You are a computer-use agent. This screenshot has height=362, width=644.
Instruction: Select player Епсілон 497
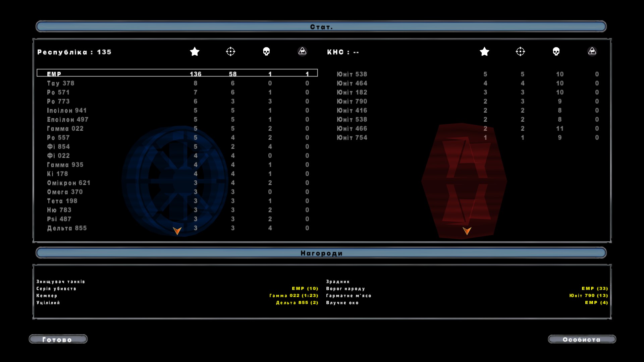(x=177, y=119)
